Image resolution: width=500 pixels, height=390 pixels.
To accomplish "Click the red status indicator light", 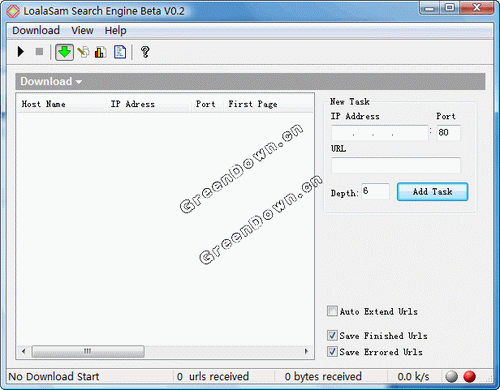I will pos(470,377).
